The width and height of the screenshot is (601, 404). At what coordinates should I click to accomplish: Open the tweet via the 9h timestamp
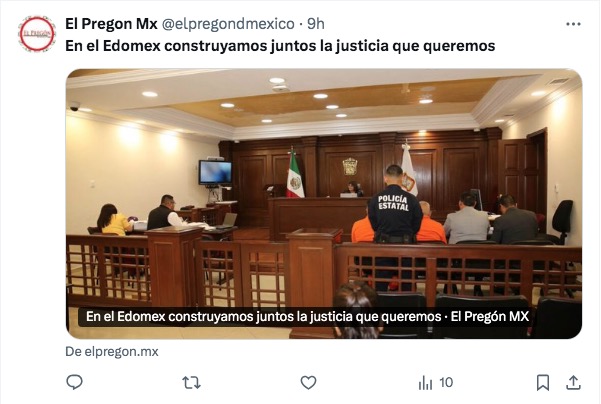(316, 24)
